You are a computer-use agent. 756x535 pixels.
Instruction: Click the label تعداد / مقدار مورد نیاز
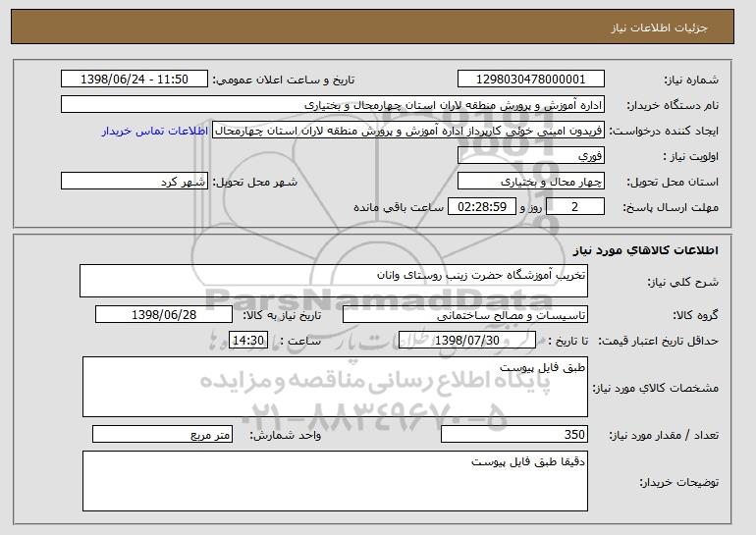664,435
